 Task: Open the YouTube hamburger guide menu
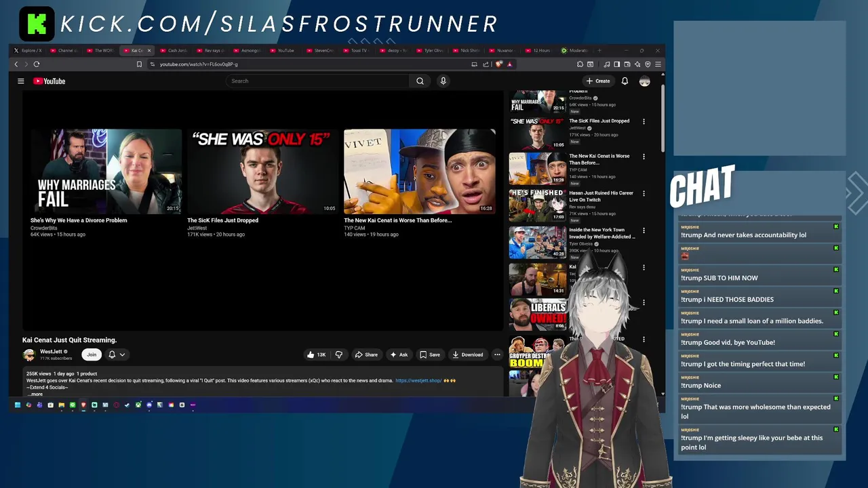21,81
